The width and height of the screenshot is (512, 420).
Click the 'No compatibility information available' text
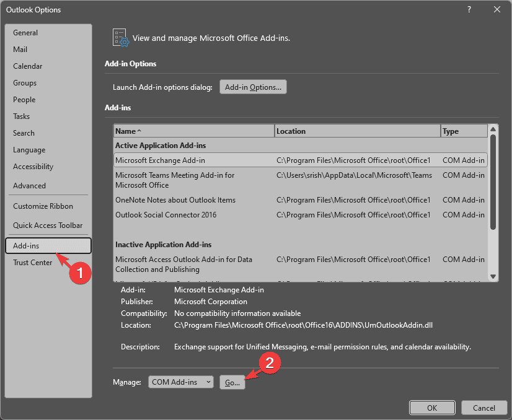237,313
